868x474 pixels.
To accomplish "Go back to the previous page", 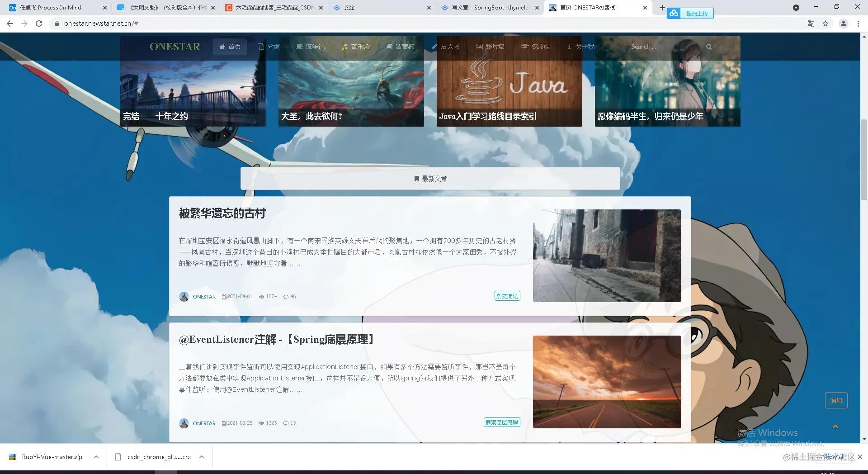I will (10, 24).
